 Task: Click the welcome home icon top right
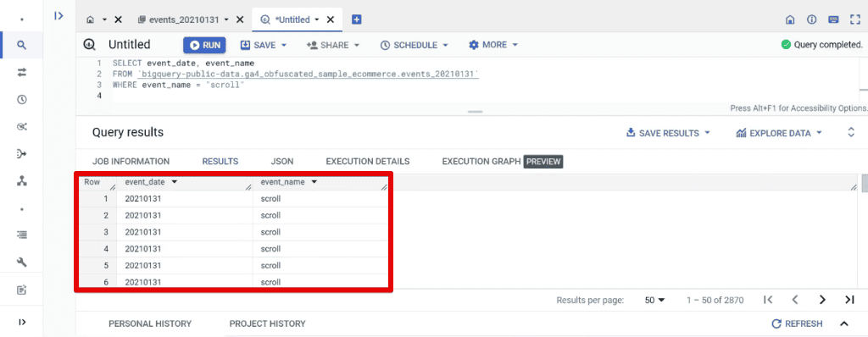(791, 20)
